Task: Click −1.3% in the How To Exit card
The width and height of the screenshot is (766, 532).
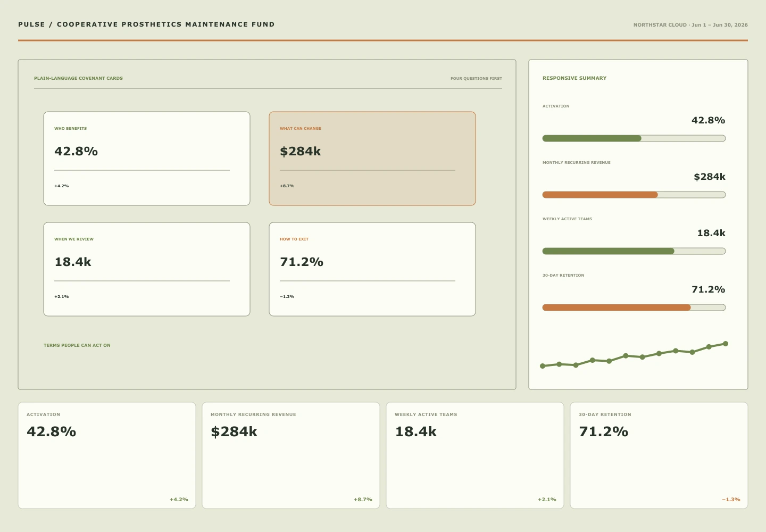Action: (287, 297)
